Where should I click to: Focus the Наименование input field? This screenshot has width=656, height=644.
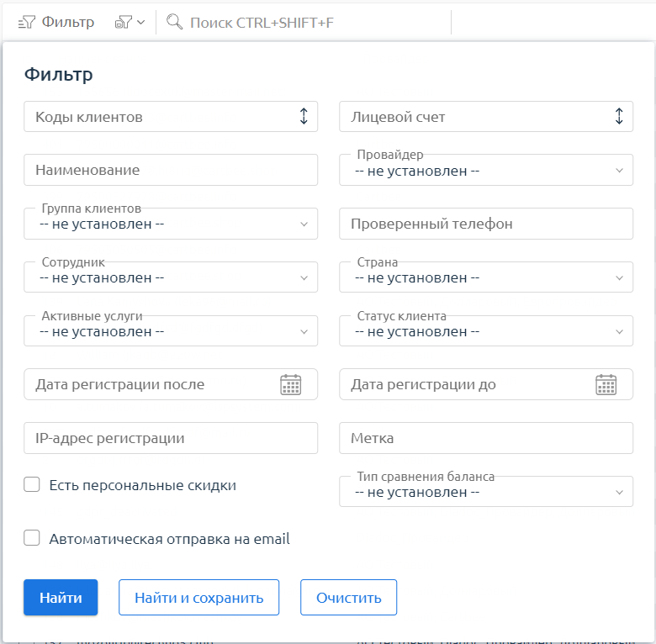[171, 170]
